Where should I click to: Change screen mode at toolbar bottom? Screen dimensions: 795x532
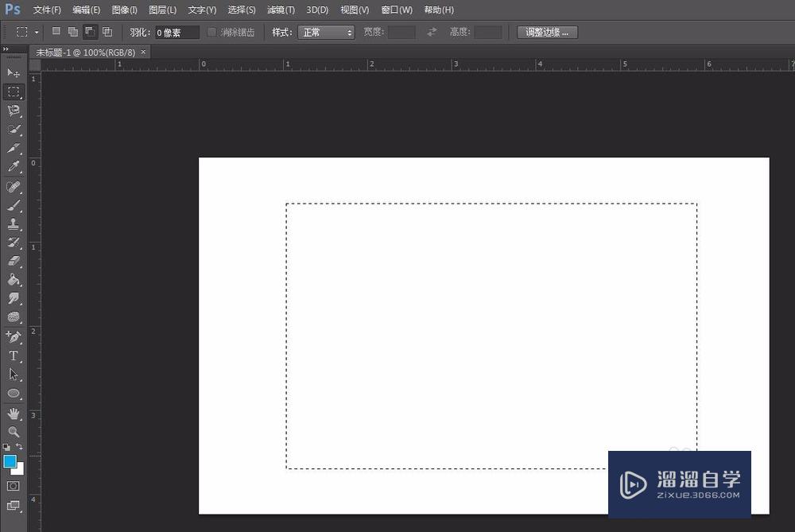(14, 505)
